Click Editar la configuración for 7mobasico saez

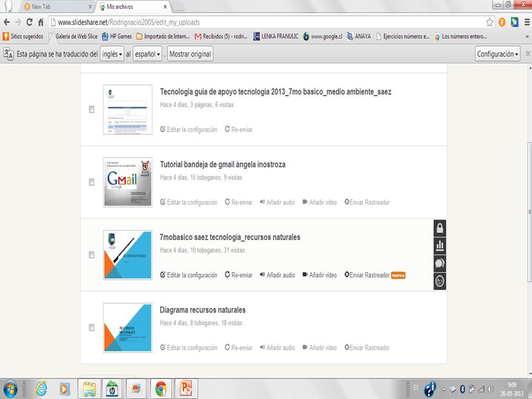(188, 275)
